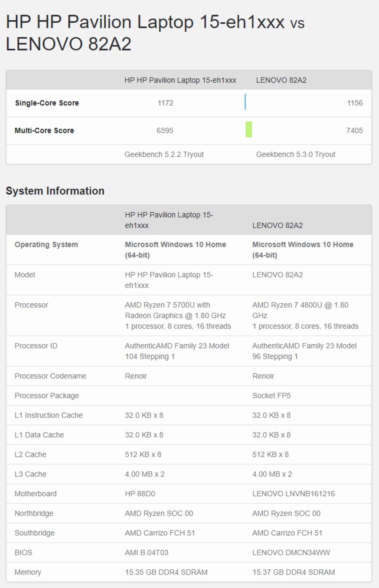The height and width of the screenshot is (588, 379).
Task: Click the Processor Codename label
Action: click(51, 376)
